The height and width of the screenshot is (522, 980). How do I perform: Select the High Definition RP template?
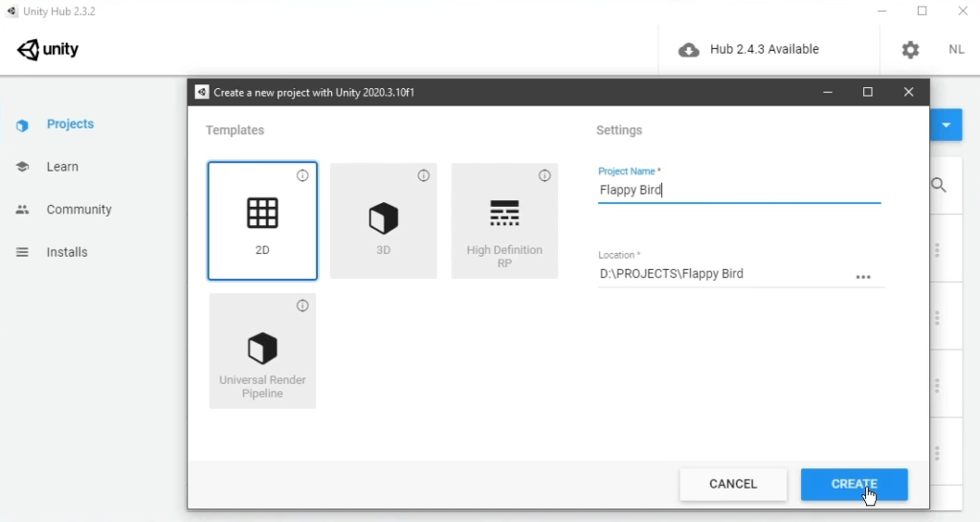pyautogui.click(x=504, y=220)
